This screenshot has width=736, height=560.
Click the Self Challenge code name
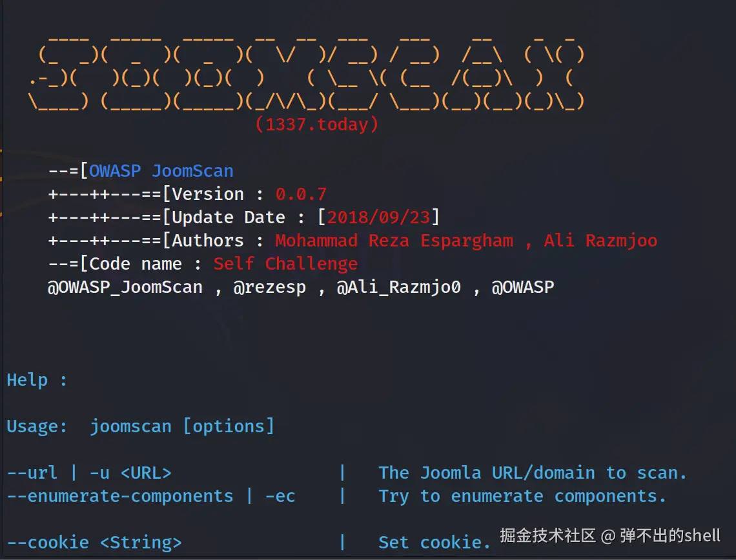[x=285, y=264]
